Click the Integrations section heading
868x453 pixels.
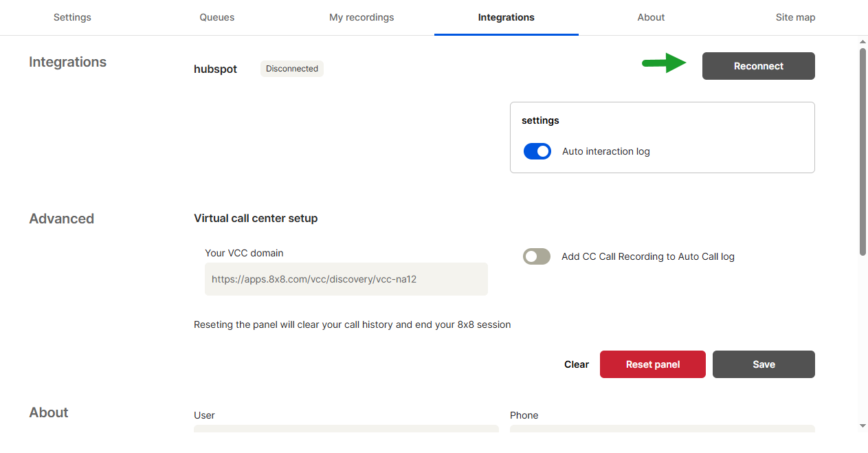[68, 62]
